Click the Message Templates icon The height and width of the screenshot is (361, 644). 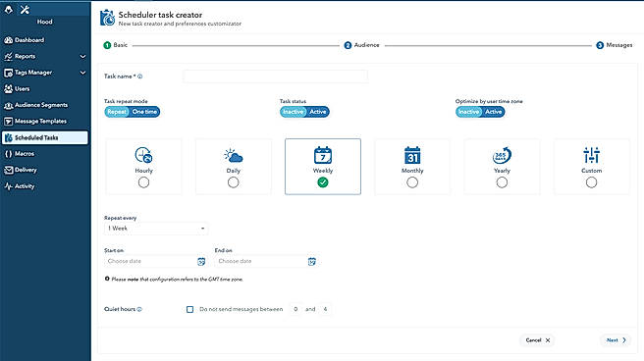[8, 122]
